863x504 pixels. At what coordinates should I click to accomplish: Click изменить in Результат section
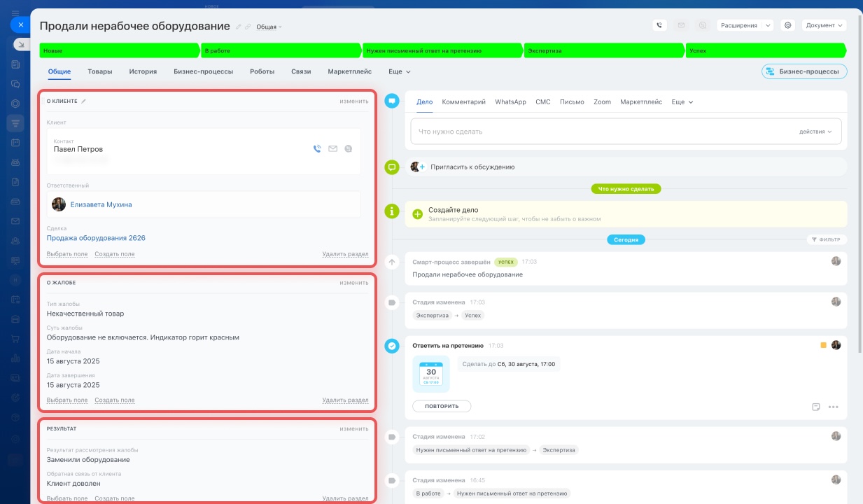click(354, 429)
